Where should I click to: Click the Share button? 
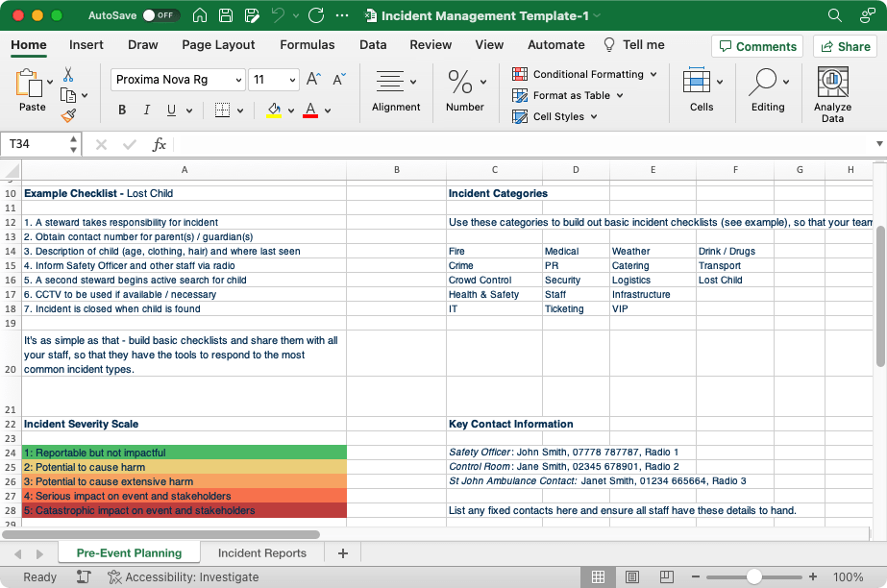pyautogui.click(x=844, y=46)
